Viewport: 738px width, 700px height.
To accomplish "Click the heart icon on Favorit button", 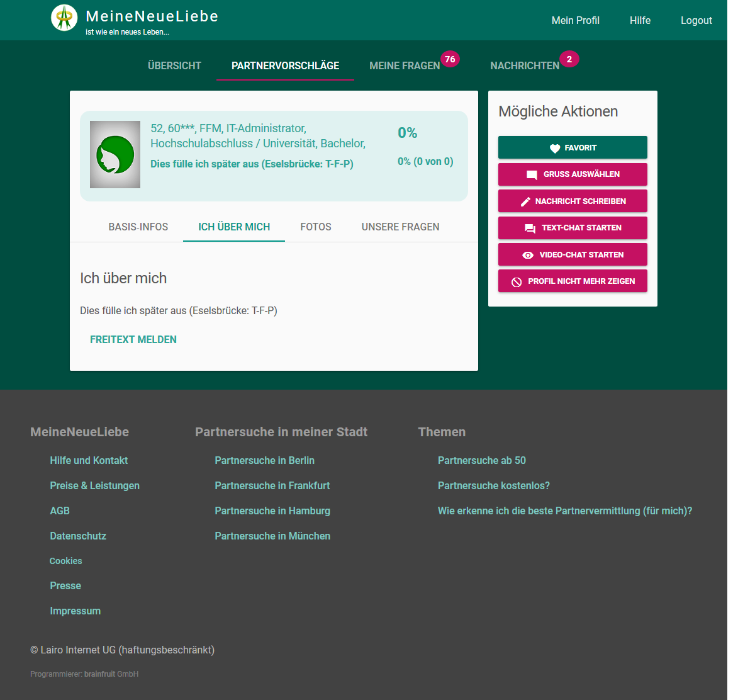I will pyautogui.click(x=554, y=148).
